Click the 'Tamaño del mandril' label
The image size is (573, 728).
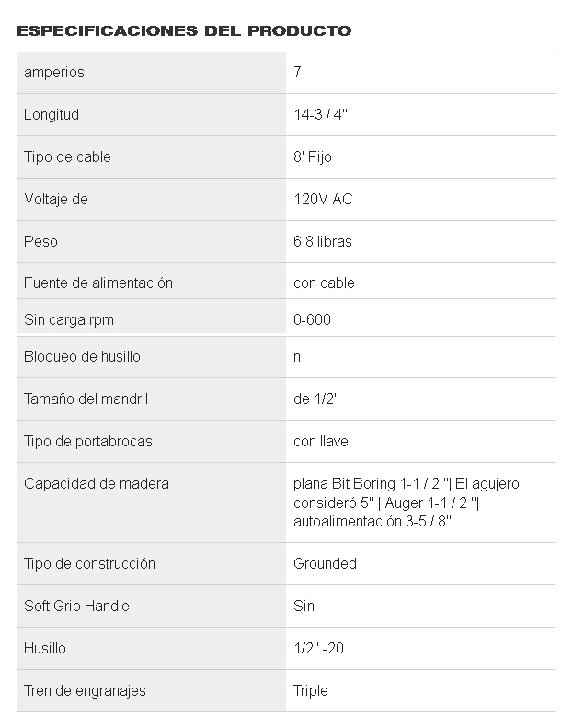(x=86, y=399)
